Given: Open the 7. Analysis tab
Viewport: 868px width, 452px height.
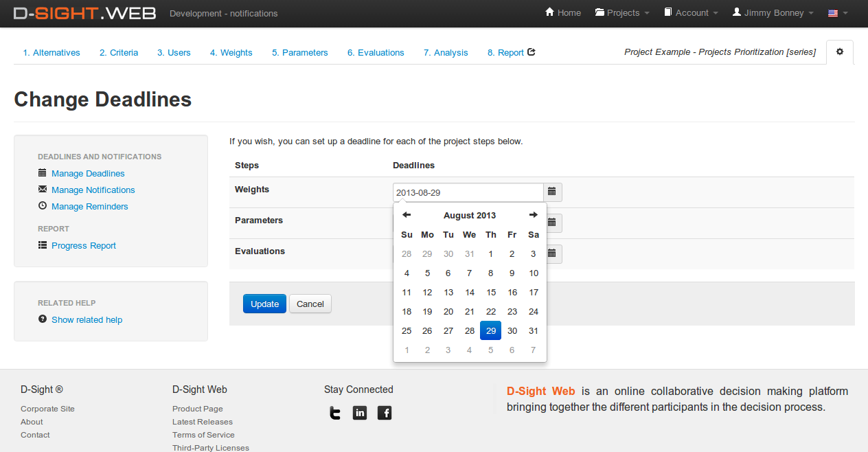Looking at the screenshot, I should (x=446, y=52).
